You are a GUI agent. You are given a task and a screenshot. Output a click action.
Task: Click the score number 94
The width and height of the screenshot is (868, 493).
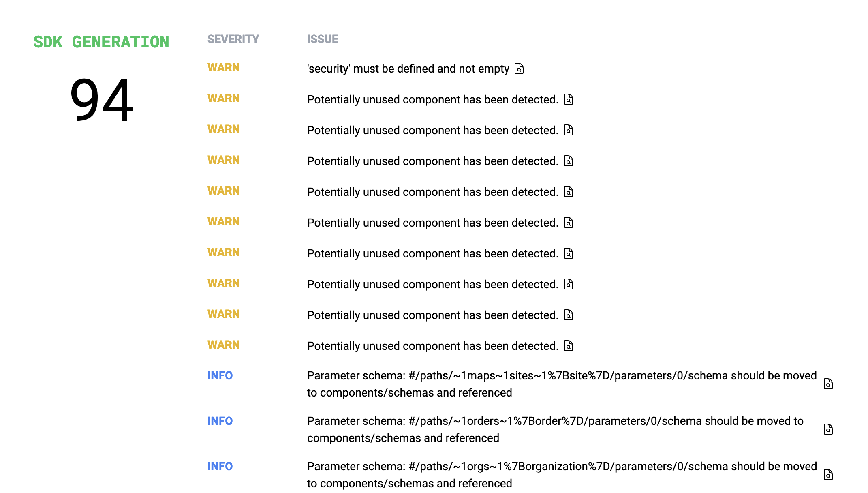101,100
